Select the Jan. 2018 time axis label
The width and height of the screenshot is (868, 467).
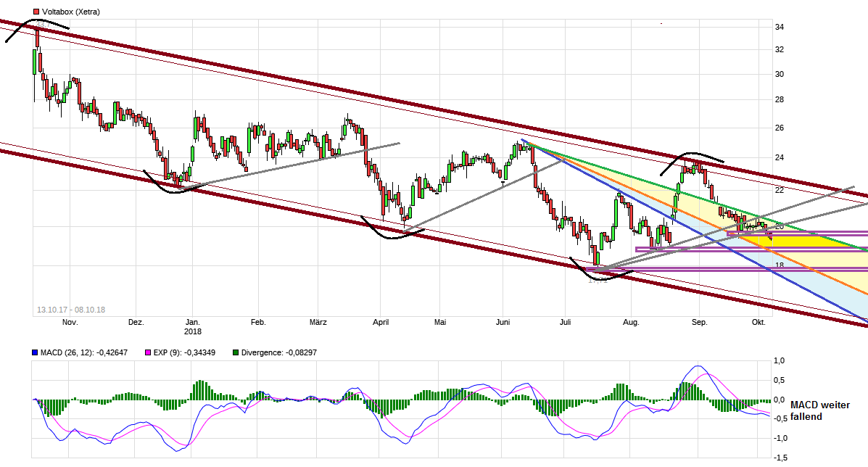click(x=192, y=326)
